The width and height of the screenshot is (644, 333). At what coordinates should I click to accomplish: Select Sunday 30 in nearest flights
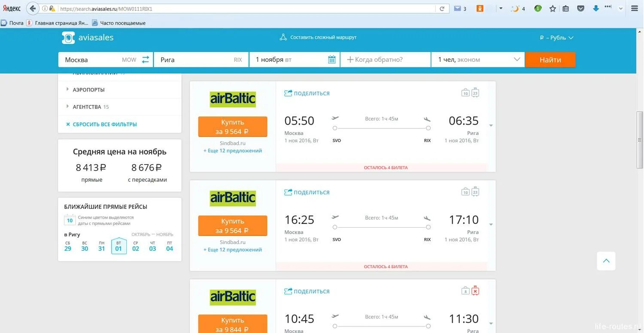click(x=85, y=246)
